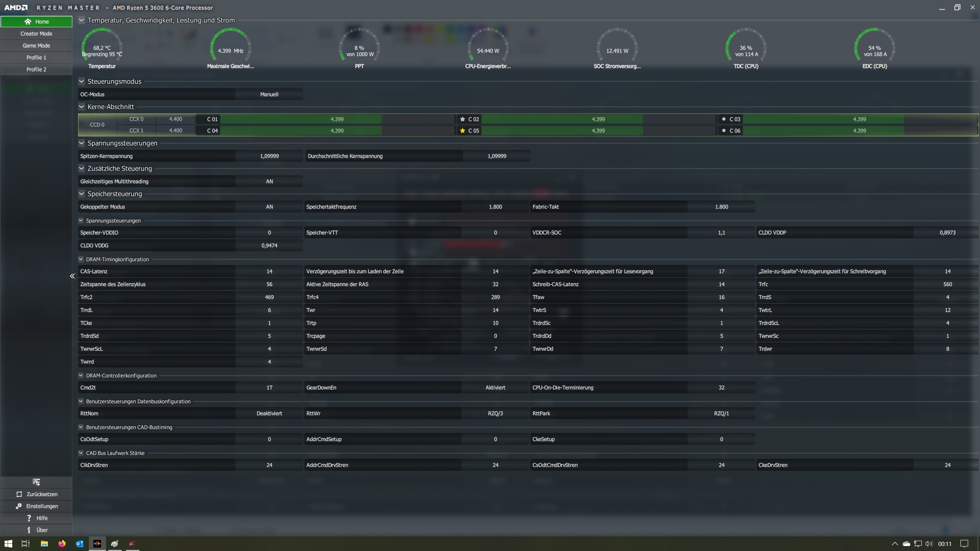Collapse the Speichersteuerung section chevron
The height and width of the screenshot is (551, 980).
coord(82,194)
